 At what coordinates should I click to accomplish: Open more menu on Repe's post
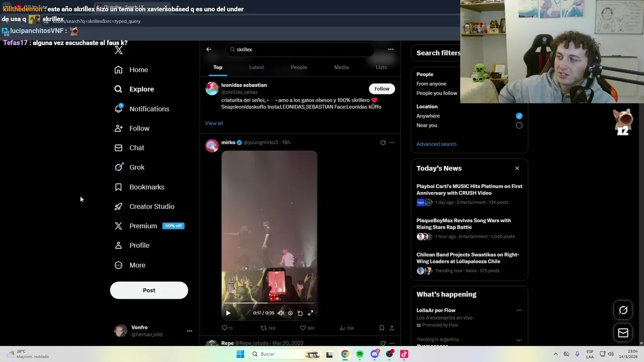point(392,343)
